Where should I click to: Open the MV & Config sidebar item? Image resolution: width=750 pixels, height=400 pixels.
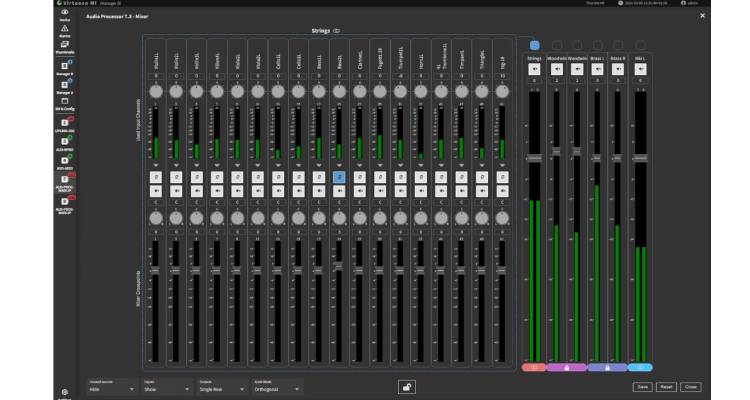[x=64, y=103]
